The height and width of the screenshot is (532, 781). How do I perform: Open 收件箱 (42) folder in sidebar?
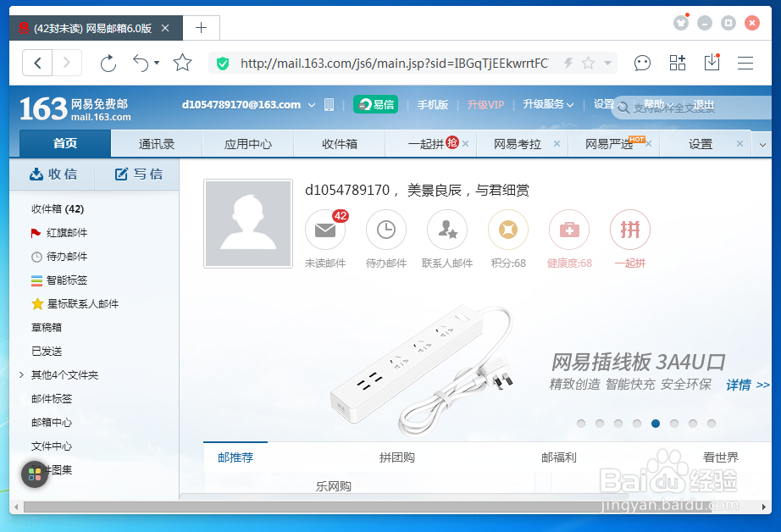(x=58, y=208)
